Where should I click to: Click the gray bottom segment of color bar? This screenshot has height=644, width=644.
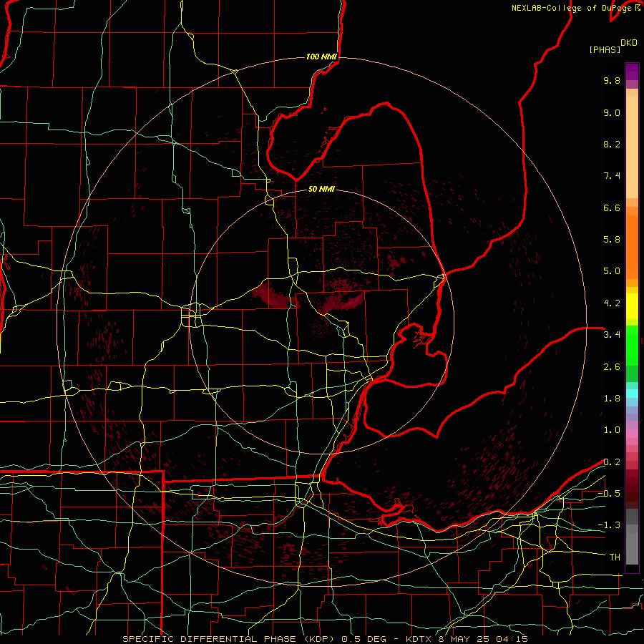point(632,549)
